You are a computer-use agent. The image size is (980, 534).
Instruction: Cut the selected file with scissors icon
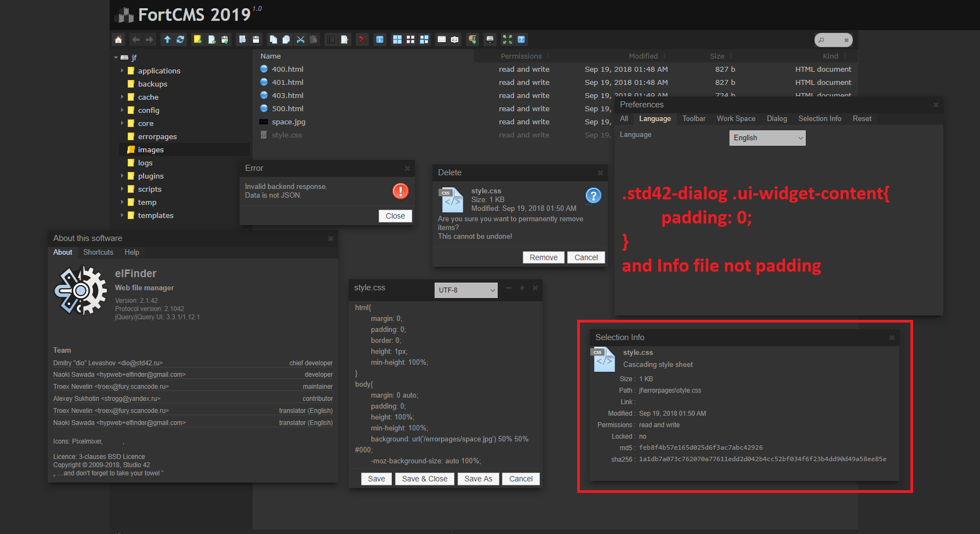(x=300, y=39)
